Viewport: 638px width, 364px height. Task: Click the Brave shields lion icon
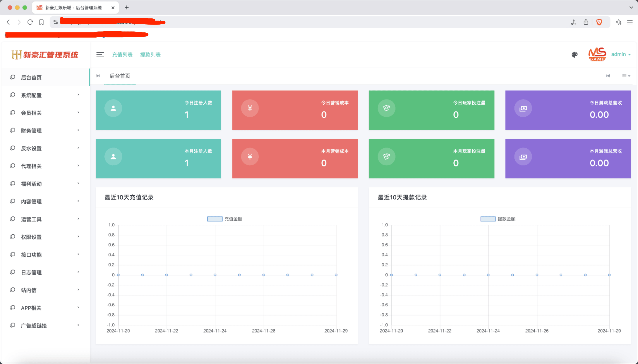(599, 22)
